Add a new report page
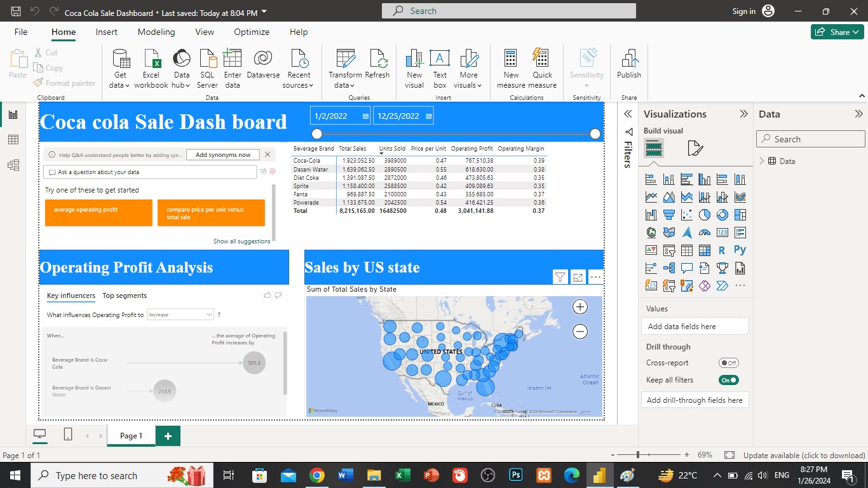868x488 pixels. point(168,436)
